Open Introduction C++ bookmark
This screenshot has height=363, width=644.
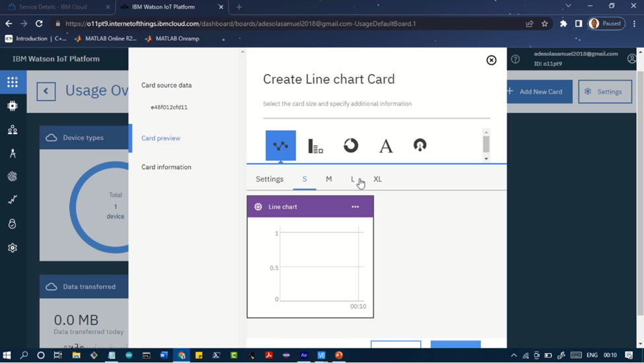pos(36,38)
